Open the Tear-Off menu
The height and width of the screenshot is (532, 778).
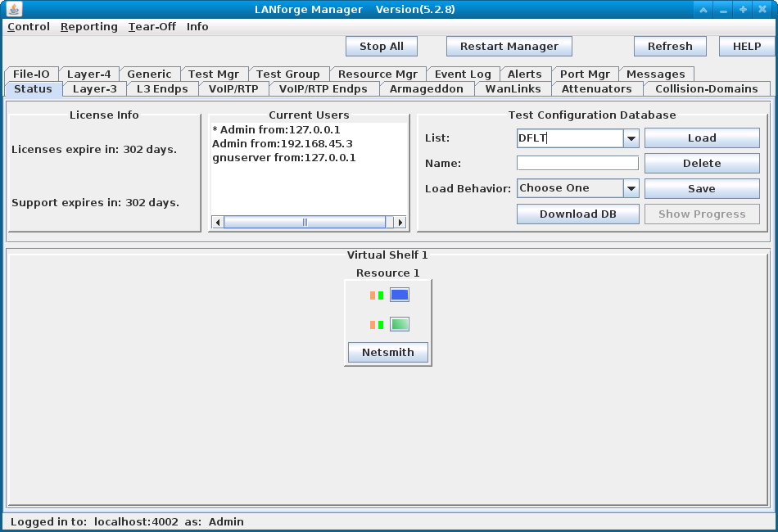pos(152,27)
